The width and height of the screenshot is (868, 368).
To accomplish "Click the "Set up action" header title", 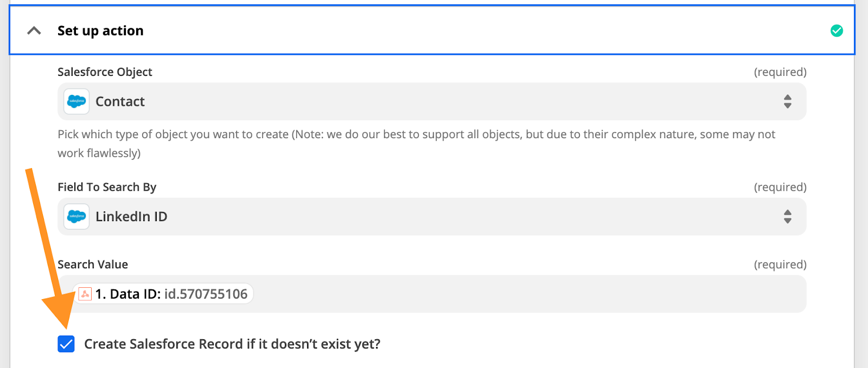I will (x=100, y=31).
